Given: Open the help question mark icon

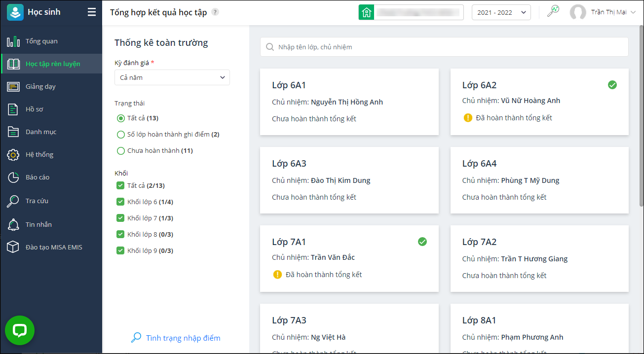Looking at the screenshot, I should pyautogui.click(x=215, y=12).
